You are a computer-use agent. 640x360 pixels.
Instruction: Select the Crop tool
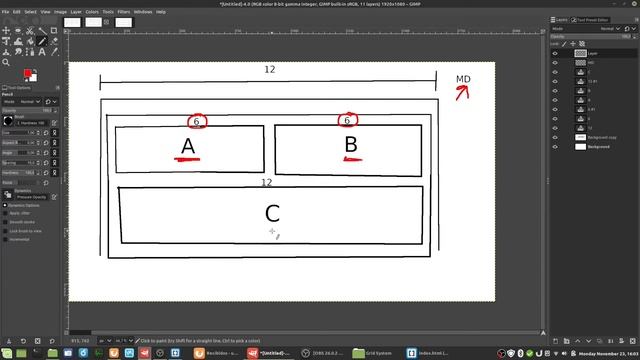pyautogui.click(x=54, y=31)
